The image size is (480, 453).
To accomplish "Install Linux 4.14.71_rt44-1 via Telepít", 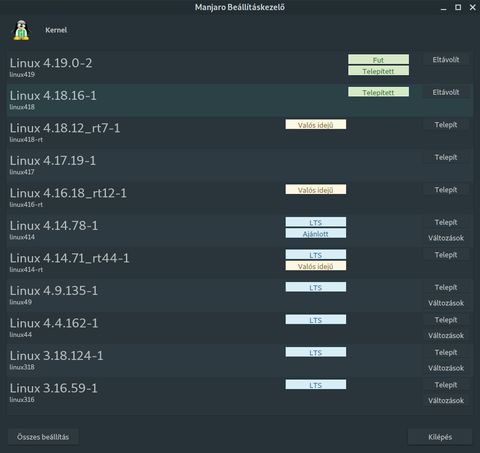I will point(446,255).
